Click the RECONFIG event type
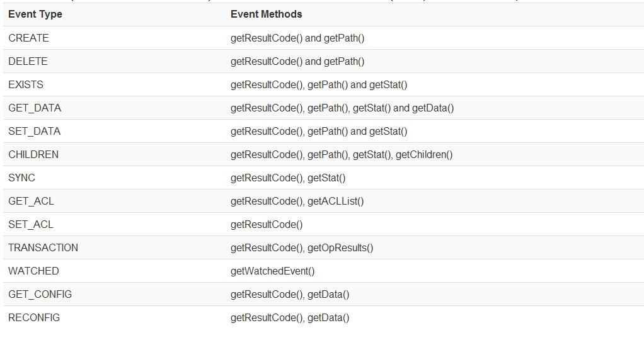 [x=34, y=318]
